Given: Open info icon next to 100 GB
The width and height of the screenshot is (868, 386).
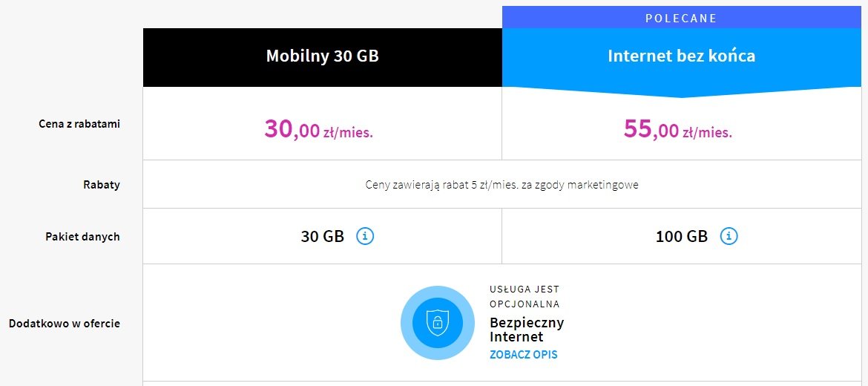Looking at the screenshot, I should [x=729, y=237].
